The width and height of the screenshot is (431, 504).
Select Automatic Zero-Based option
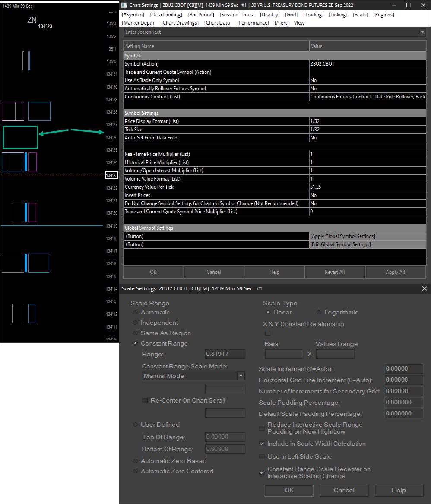[135, 461]
